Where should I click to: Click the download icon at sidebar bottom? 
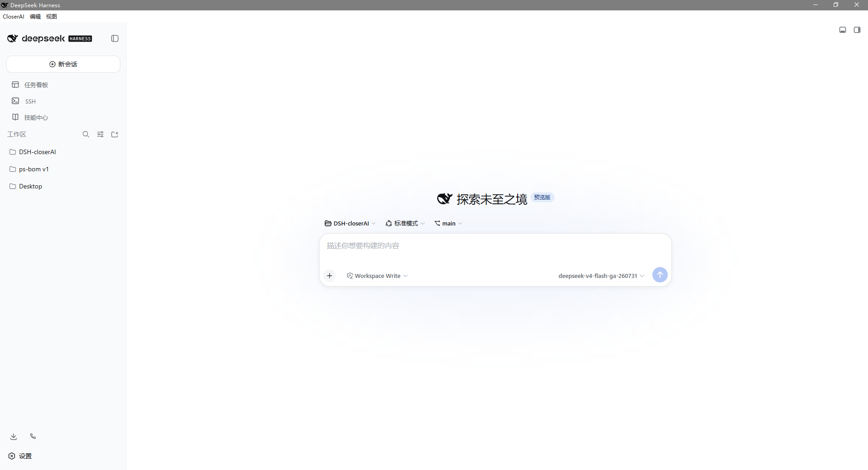[14, 437]
